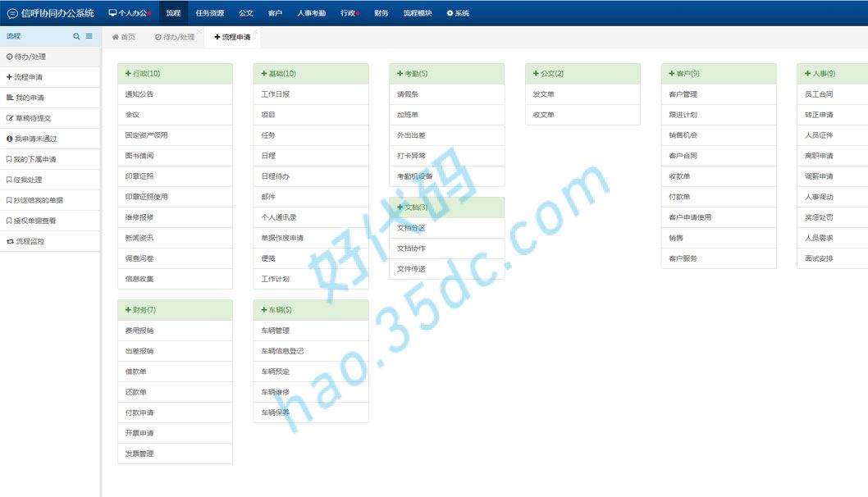The image size is (868, 497).
Task: Open 车辆管理 entry
Action: (311, 331)
